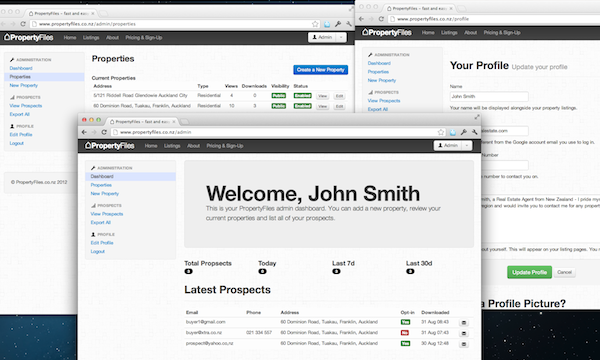Reload the profile window page
600x360 pixels.
coord(381,19)
